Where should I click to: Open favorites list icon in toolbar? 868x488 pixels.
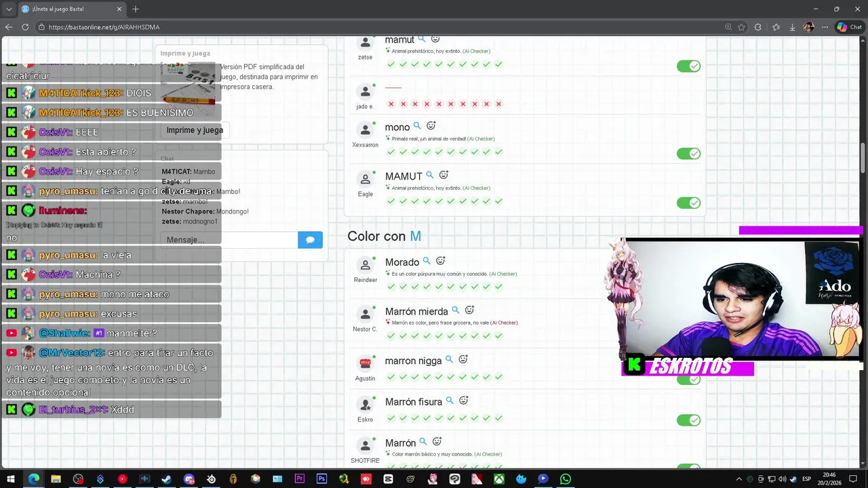(776, 27)
